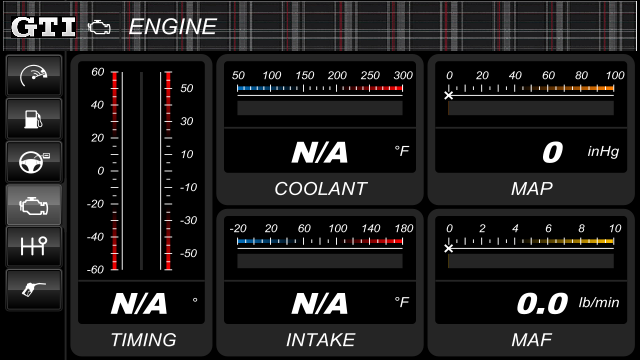Viewport: 640px width, 360px height.
Task: Click the INTAKE gauge label
Action: (x=321, y=340)
